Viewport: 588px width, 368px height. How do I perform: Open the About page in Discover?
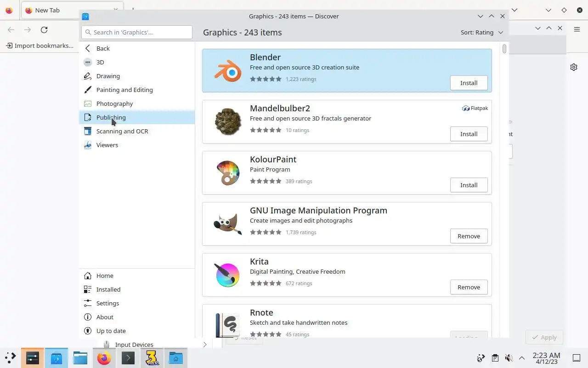[x=137, y=317]
